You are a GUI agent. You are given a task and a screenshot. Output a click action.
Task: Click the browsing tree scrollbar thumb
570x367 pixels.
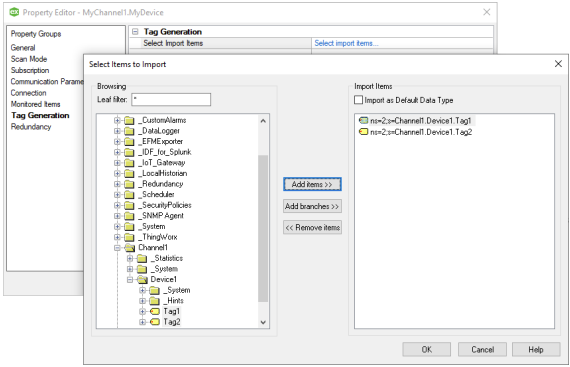tap(263, 228)
